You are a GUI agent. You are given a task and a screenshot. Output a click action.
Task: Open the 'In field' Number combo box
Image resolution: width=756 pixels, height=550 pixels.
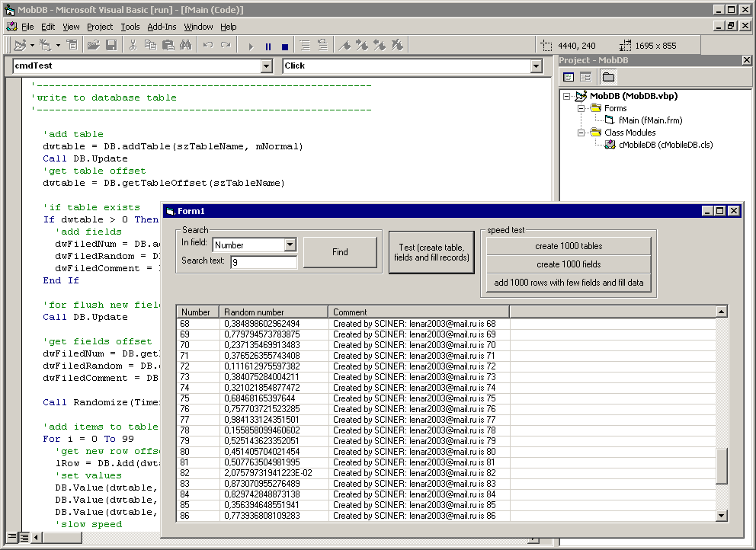click(290, 245)
